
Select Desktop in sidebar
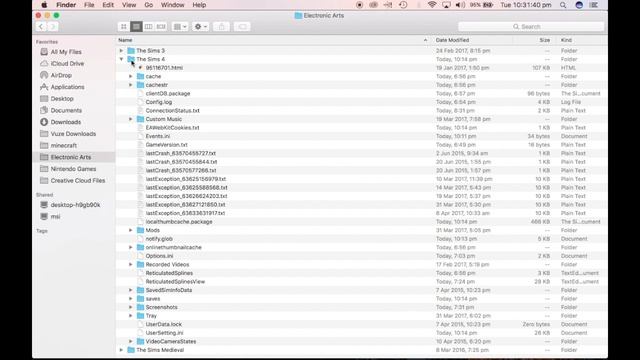point(62,99)
